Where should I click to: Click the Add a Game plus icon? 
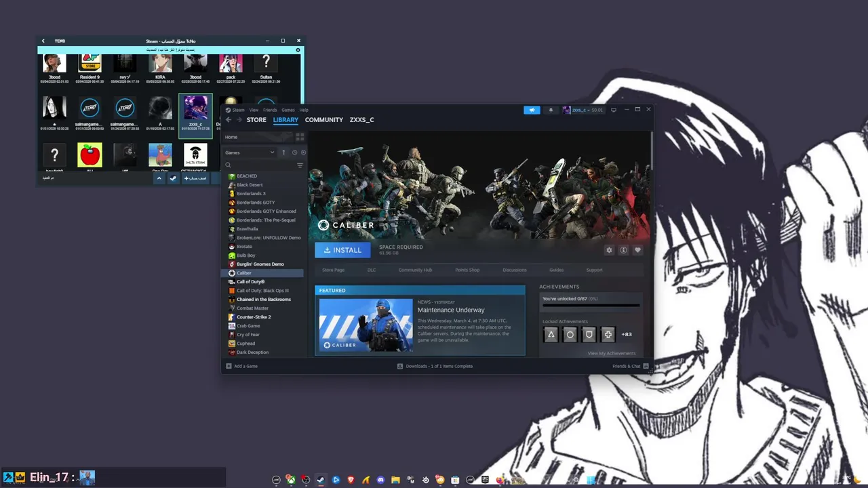coord(229,366)
